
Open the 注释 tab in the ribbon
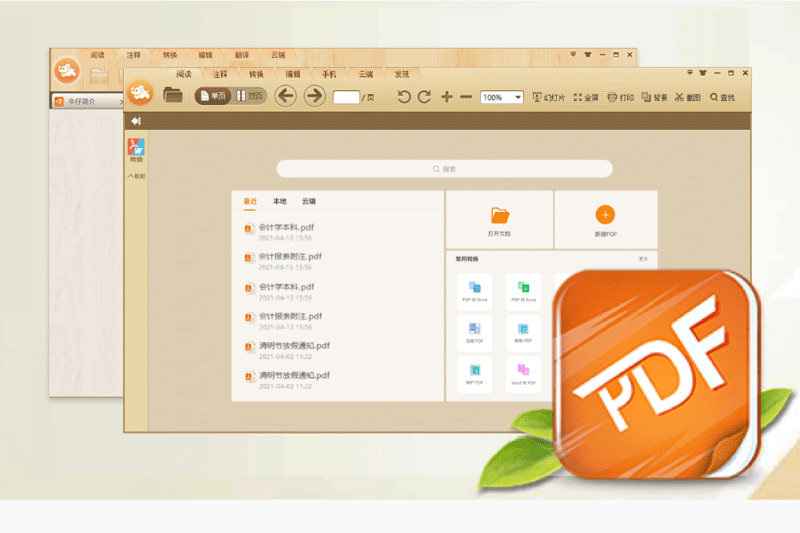[x=220, y=74]
